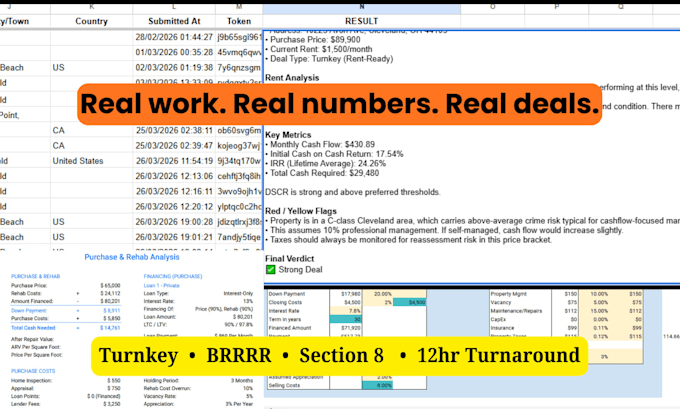Image resolution: width=680 pixels, height=409 pixels.
Task: Click the Purchase Price: $89,900 line
Action: [x=315, y=39]
